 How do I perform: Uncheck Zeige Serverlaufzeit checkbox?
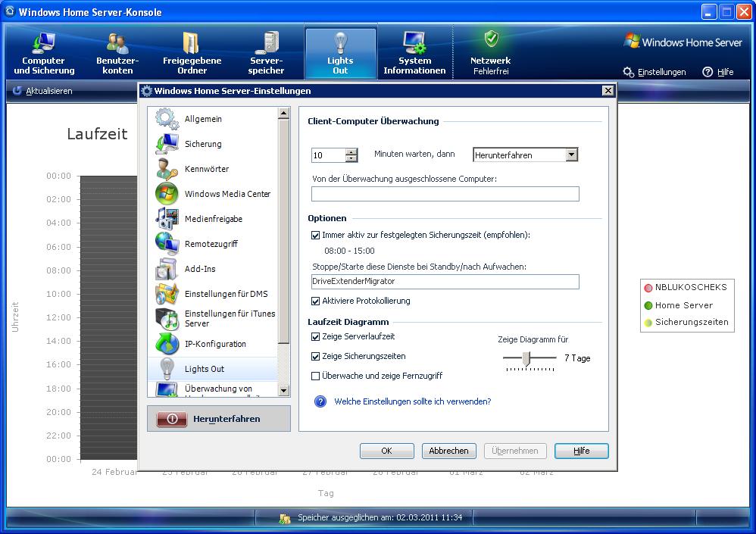[x=315, y=337]
